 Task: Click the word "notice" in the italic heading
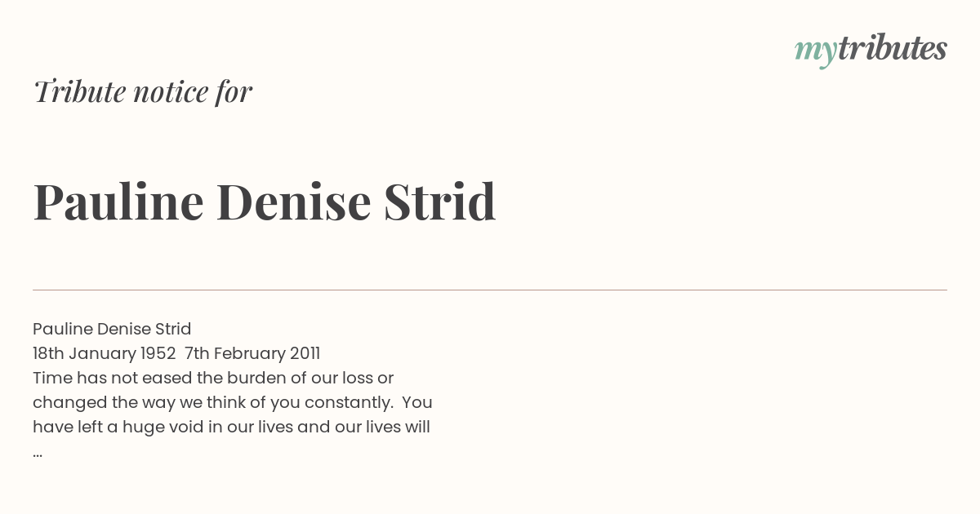pos(171,92)
